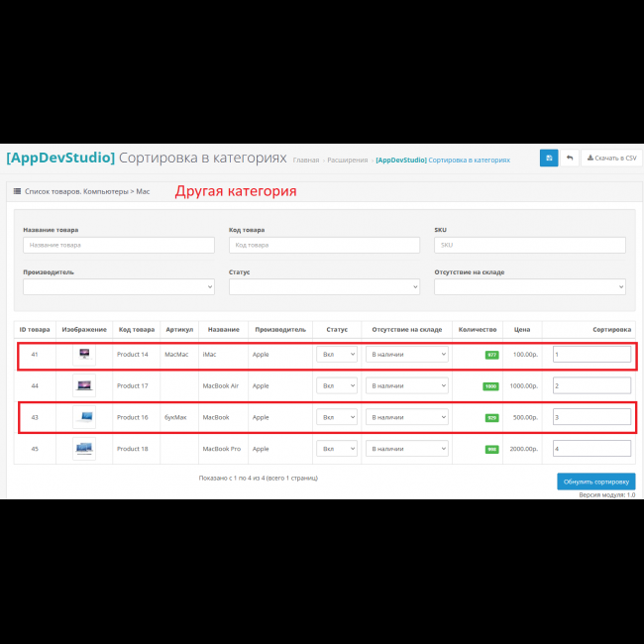Screen dimensions: 644x644
Task: Click the MacBook Pro product image
Action: tap(84, 449)
